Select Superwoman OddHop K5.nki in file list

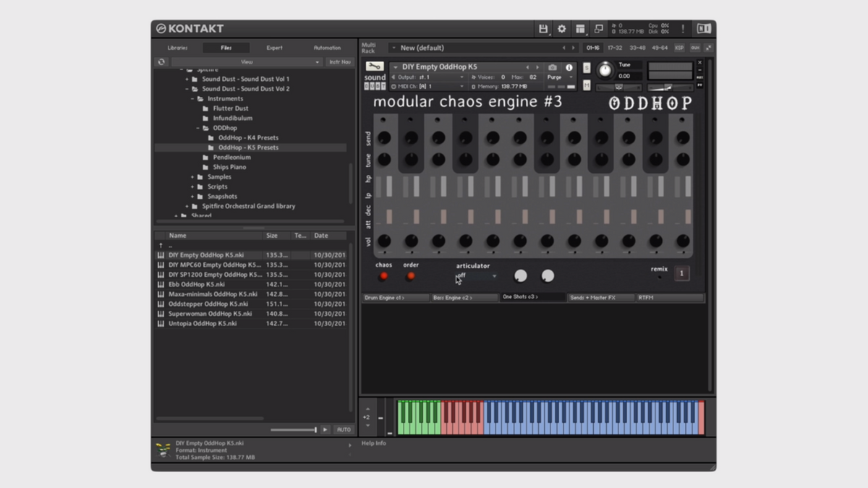coord(210,314)
